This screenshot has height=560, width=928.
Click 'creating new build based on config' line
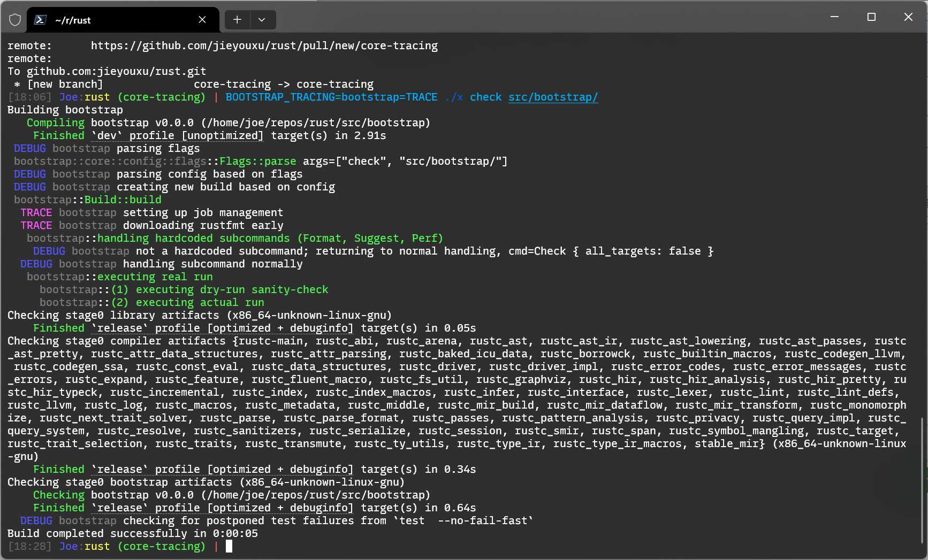pos(174,187)
